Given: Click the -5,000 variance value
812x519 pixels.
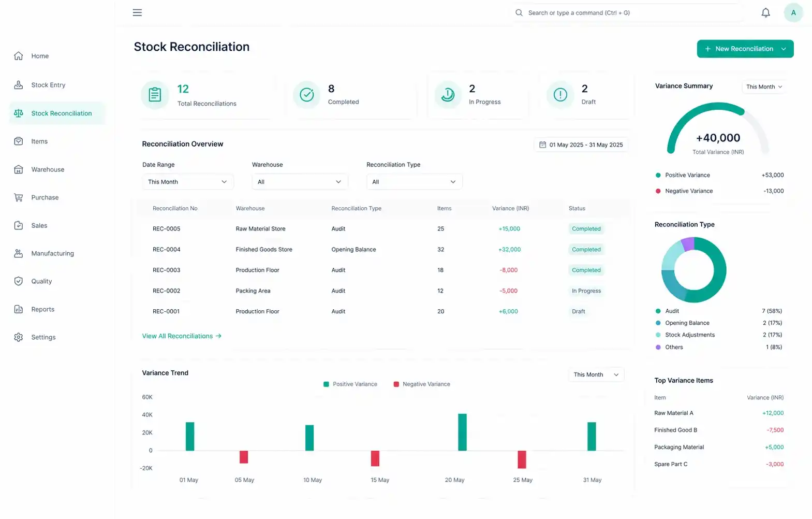Looking at the screenshot, I should [508, 291].
